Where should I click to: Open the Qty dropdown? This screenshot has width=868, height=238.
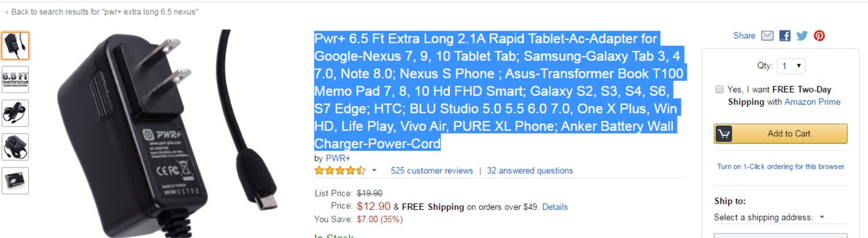click(791, 66)
